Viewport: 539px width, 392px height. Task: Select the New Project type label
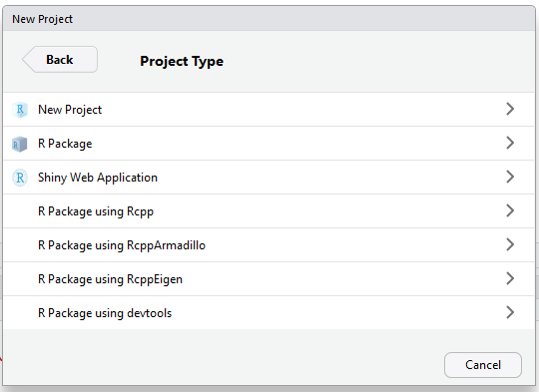tap(70, 110)
